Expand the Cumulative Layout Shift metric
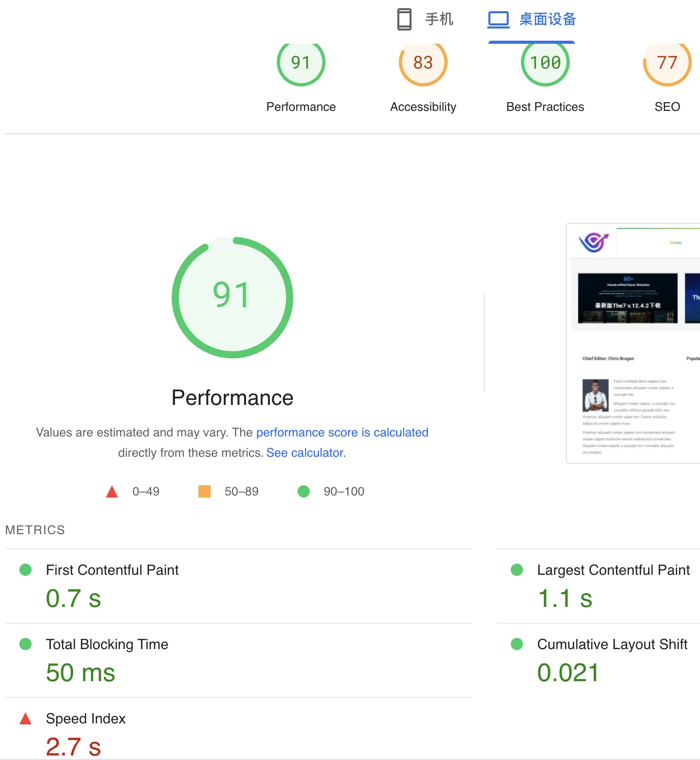The height and width of the screenshot is (760, 700). tap(612, 645)
